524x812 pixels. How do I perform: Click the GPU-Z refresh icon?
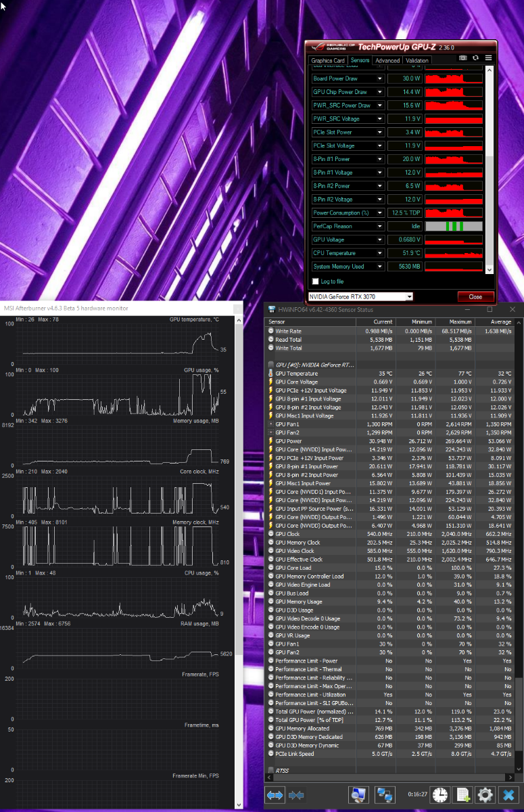click(x=476, y=59)
